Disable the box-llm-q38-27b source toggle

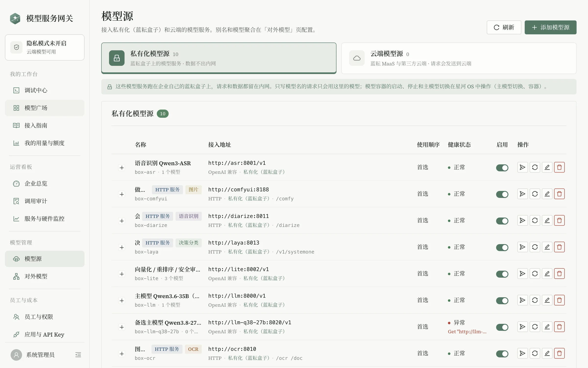pos(502,327)
